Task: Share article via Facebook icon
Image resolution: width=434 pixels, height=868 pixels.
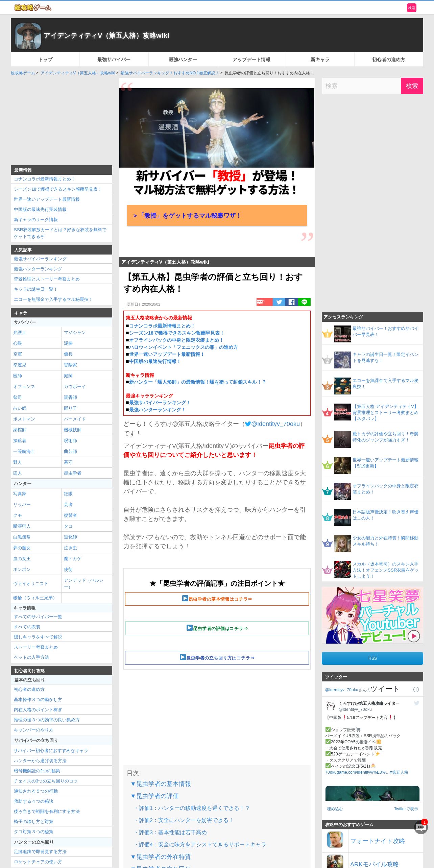Action: pos(291,302)
